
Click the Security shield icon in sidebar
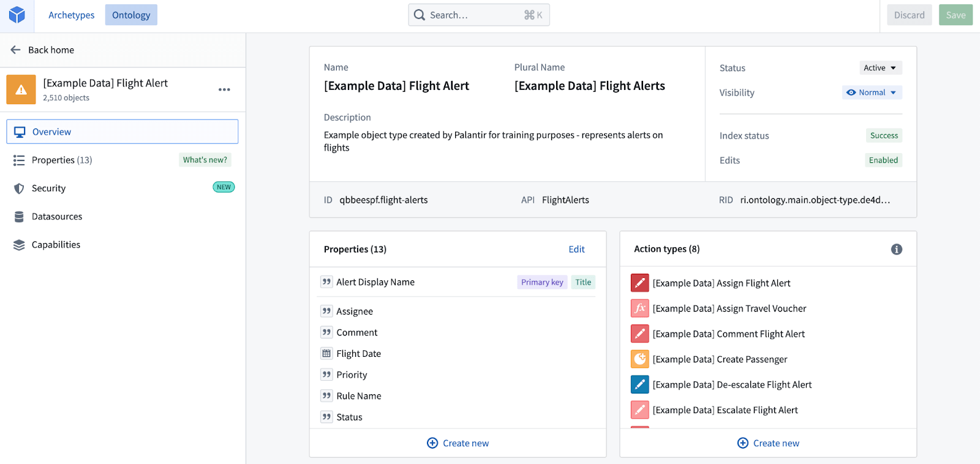[19, 189]
